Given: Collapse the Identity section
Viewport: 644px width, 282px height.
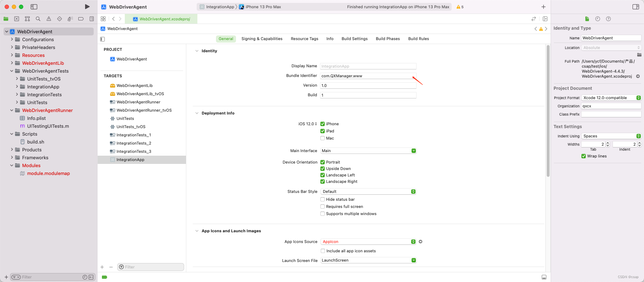Looking at the screenshot, I should tap(197, 51).
